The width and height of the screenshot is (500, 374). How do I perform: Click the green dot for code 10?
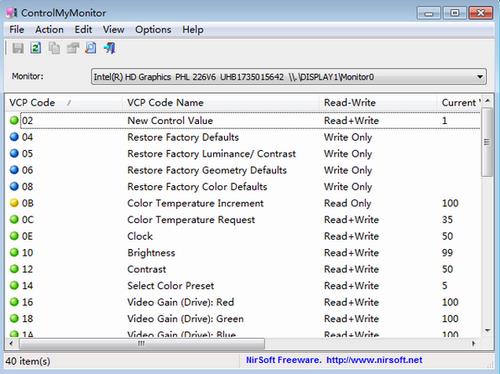point(14,252)
